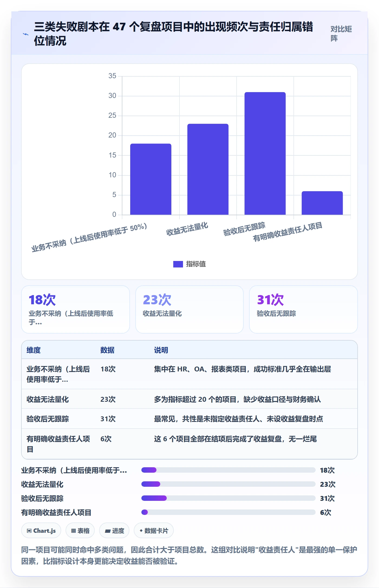Click the progress bar for 业务不采纳

click(228, 470)
